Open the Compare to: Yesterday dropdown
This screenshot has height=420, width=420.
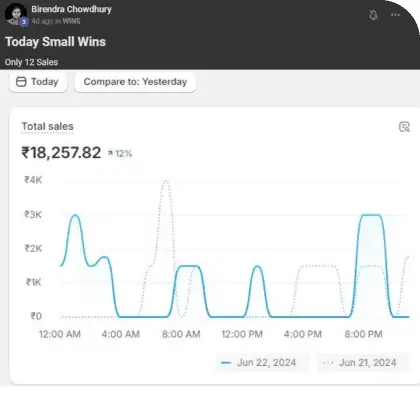coord(135,82)
